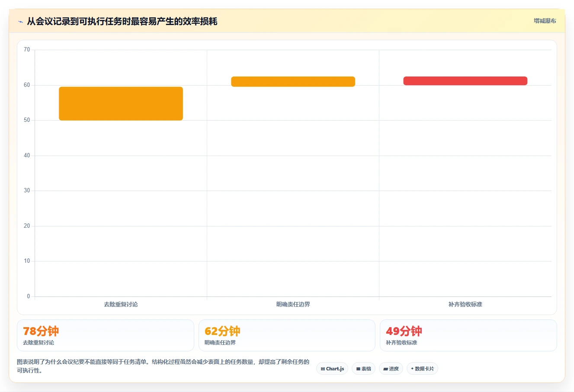
Task: Click the orange bar for 明确责任边界
Action: click(x=293, y=82)
